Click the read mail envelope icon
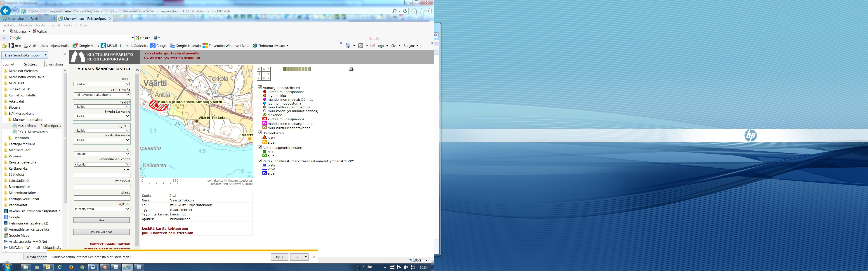The height and width of the screenshot is (271, 868). click(373, 46)
